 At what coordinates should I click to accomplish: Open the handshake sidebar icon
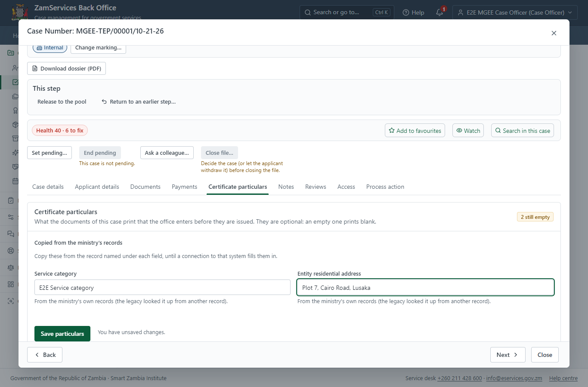point(15,167)
